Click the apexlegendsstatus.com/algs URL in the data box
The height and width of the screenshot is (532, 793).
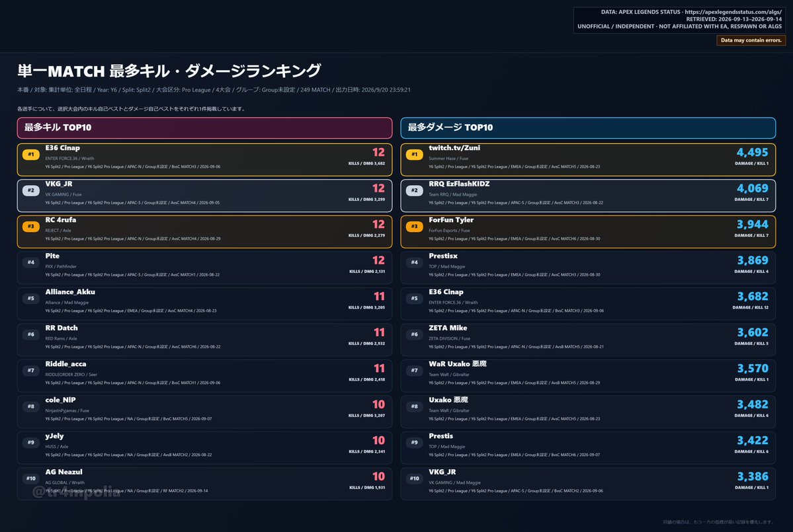click(733, 12)
